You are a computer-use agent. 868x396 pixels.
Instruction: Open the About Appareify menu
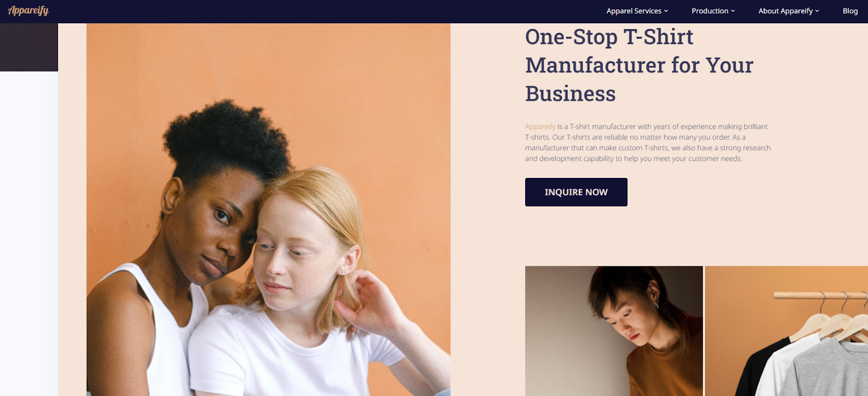789,11
